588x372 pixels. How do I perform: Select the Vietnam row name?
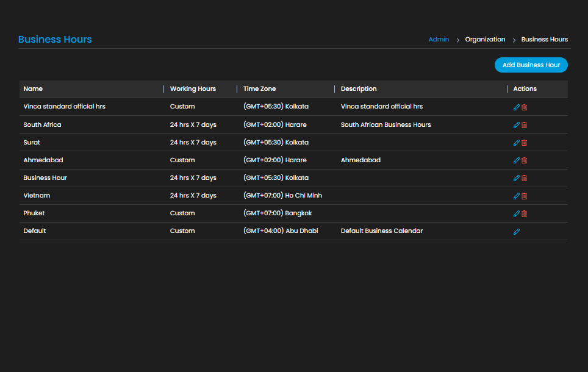point(37,195)
